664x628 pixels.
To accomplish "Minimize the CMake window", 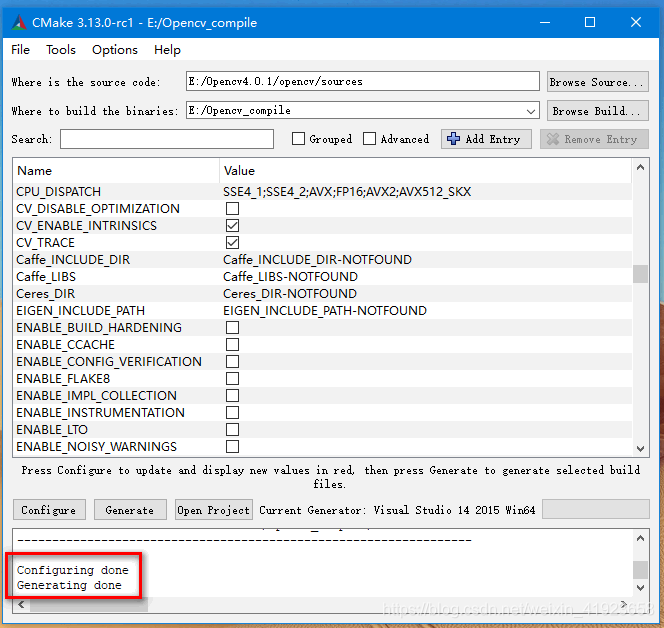I will pos(545,22).
